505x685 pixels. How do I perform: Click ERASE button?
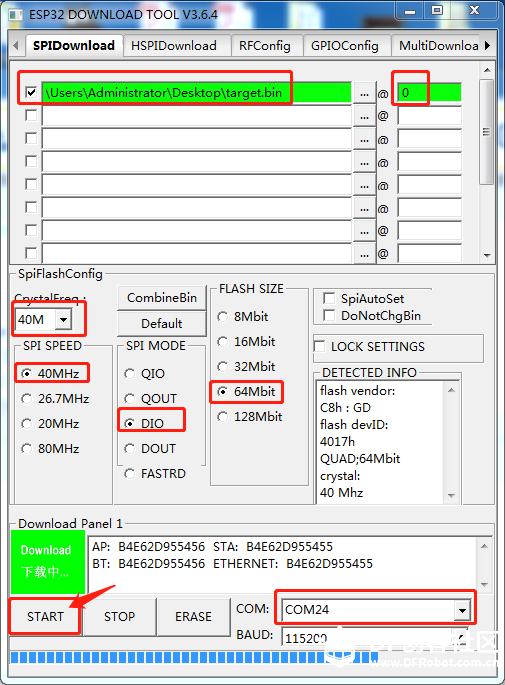coord(193,616)
